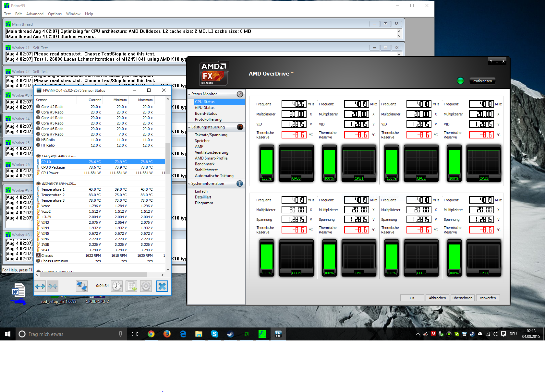The width and height of the screenshot is (545, 392).
Task: Open Ventilatorsteuerung in the sidebar
Action: [x=212, y=152]
